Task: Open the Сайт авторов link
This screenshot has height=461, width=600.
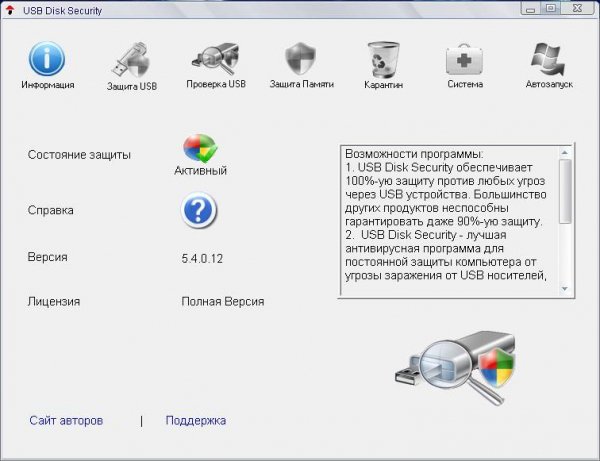Action: pos(66,420)
